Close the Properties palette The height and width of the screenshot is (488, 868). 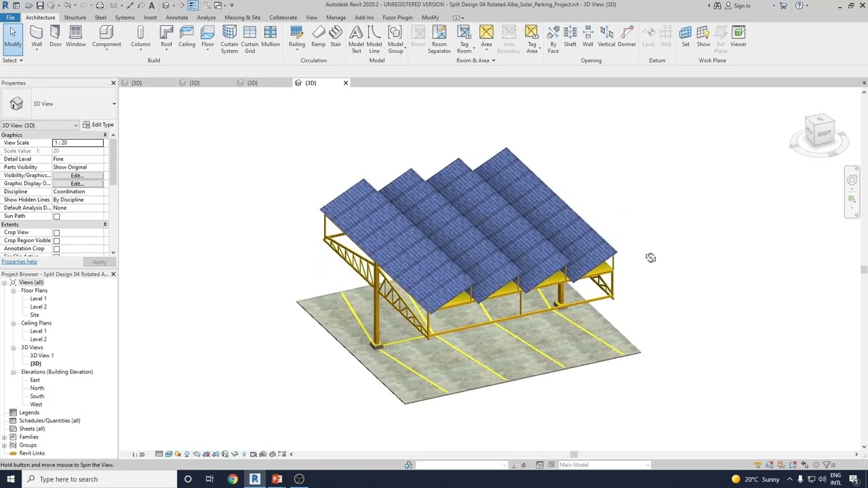[113, 83]
